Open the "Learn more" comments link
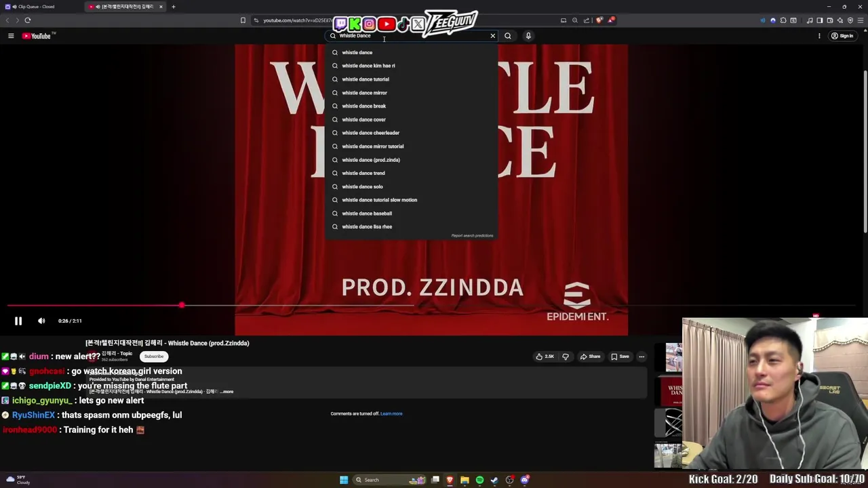 pos(391,413)
